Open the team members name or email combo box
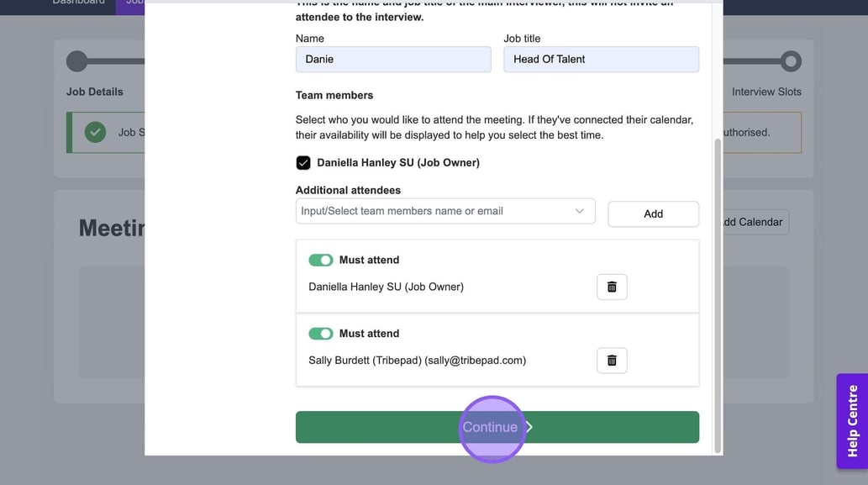868x485 pixels. (437, 211)
